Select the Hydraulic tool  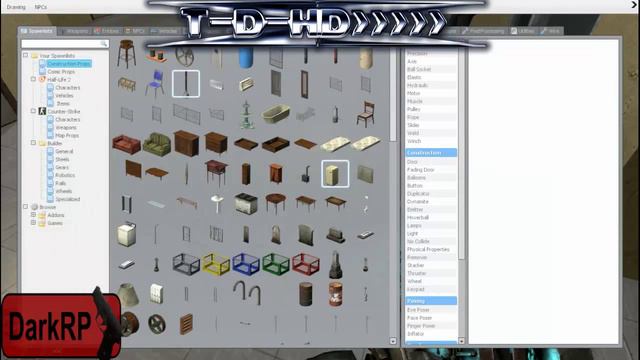click(431, 85)
